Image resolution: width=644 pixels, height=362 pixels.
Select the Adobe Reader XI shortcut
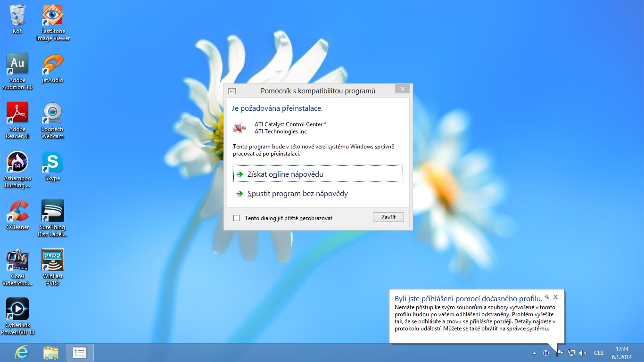tap(17, 121)
